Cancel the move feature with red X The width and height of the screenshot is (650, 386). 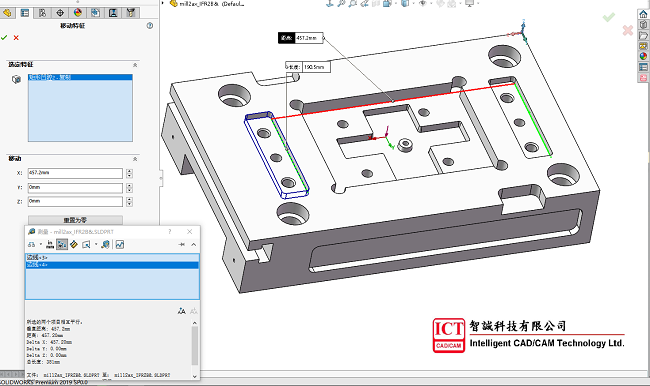16,38
